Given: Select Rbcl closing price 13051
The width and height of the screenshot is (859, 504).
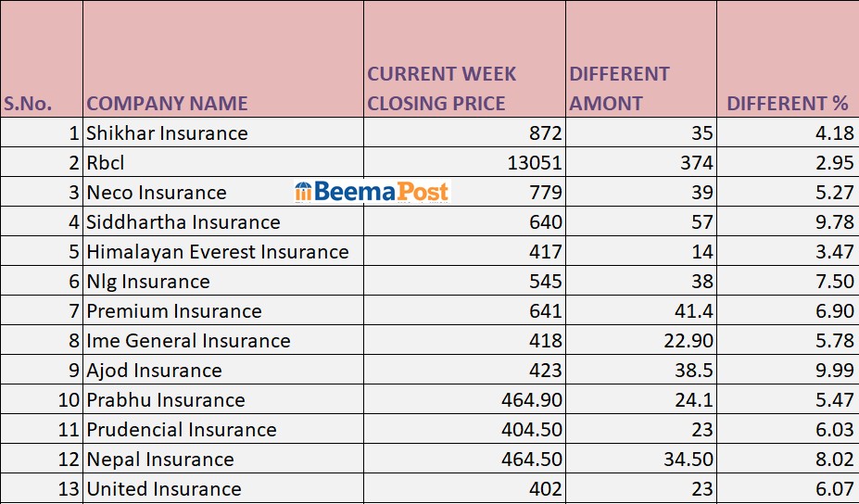Looking at the screenshot, I should 535,162.
